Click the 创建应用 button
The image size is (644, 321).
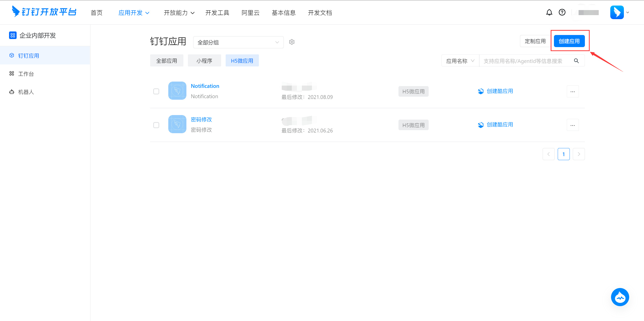point(569,41)
